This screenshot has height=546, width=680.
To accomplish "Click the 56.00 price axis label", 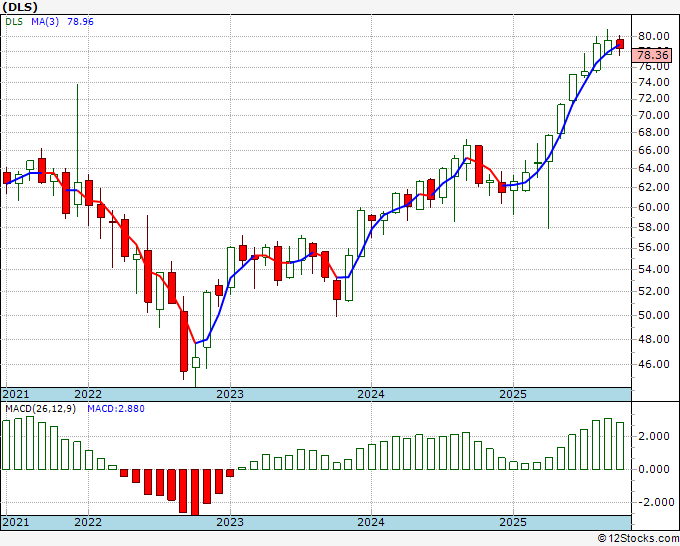I will [x=654, y=247].
